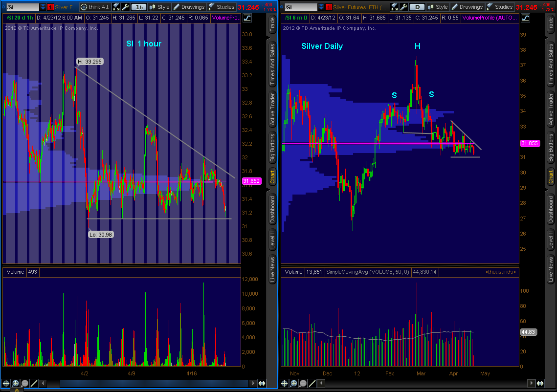Click red alert '1' icon in left chart

(50, 7)
